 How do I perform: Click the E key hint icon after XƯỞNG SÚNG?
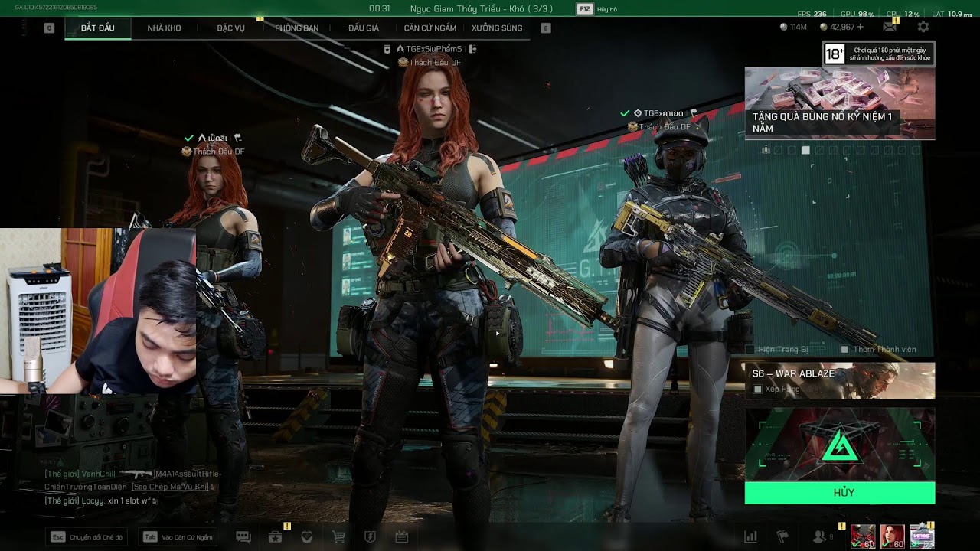click(x=546, y=28)
